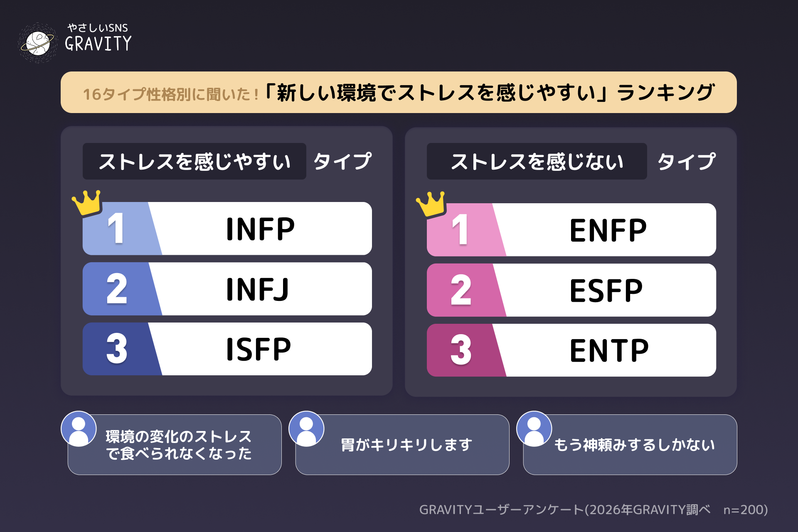Click the GRAVITY planet logo icon
Viewport: 798px width, 532px height.
tap(38, 43)
